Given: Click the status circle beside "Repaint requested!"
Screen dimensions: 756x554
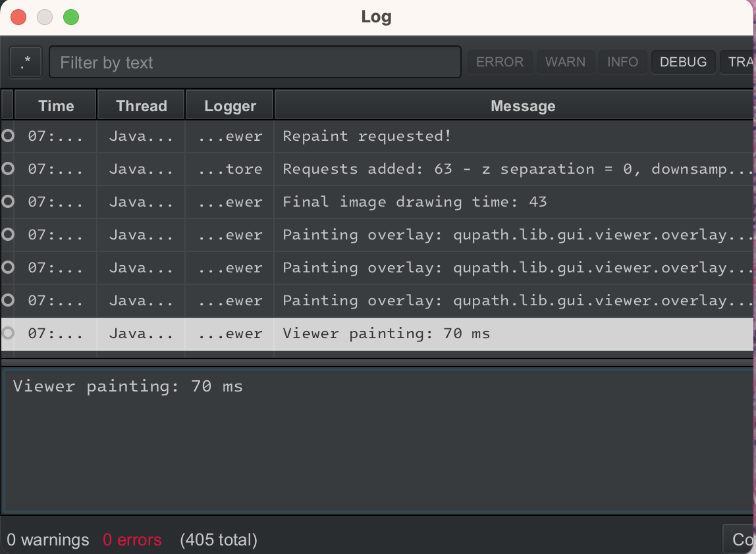Looking at the screenshot, I should pyautogui.click(x=7, y=136).
